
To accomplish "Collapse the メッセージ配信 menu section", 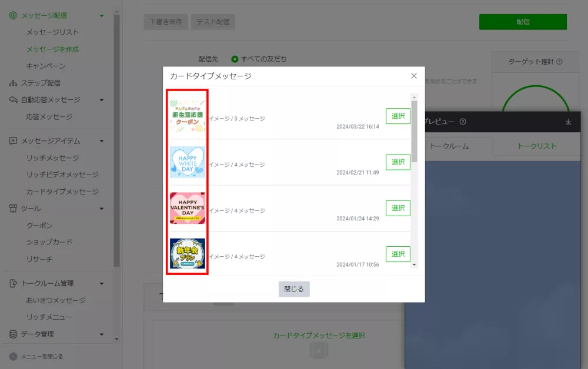I will (102, 16).
